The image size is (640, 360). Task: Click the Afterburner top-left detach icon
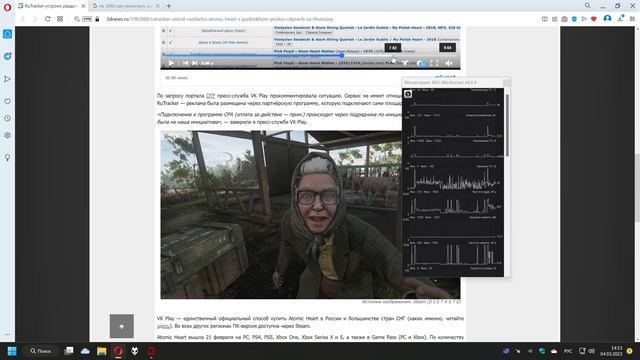coord(407,94)
